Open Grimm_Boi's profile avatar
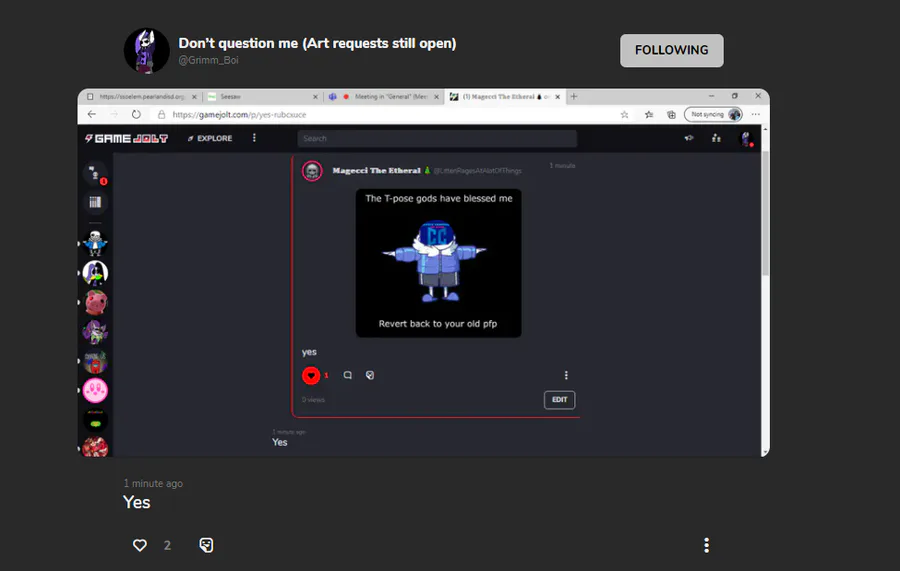Viewport: 900px width, 571px height. [x=147, y=51]
